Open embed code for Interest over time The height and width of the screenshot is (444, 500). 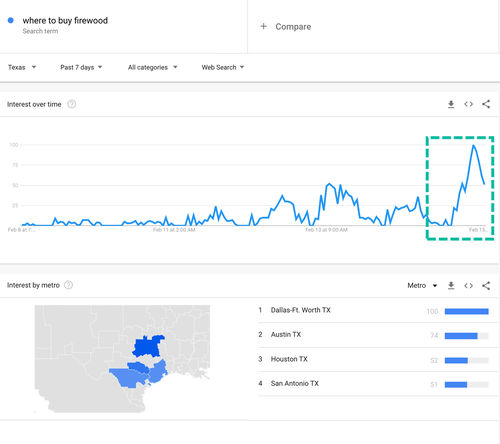[468, 104]
